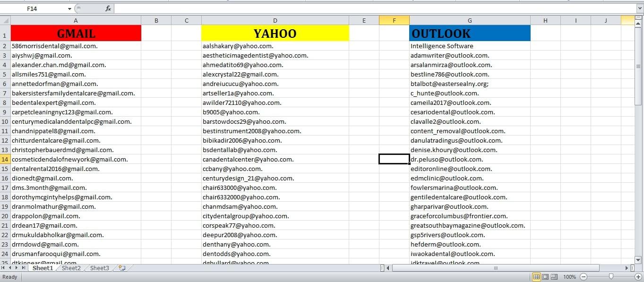Screen dimensions: 644x282
Task: Select the red GMAIL header cell
Action: point(75,33)
